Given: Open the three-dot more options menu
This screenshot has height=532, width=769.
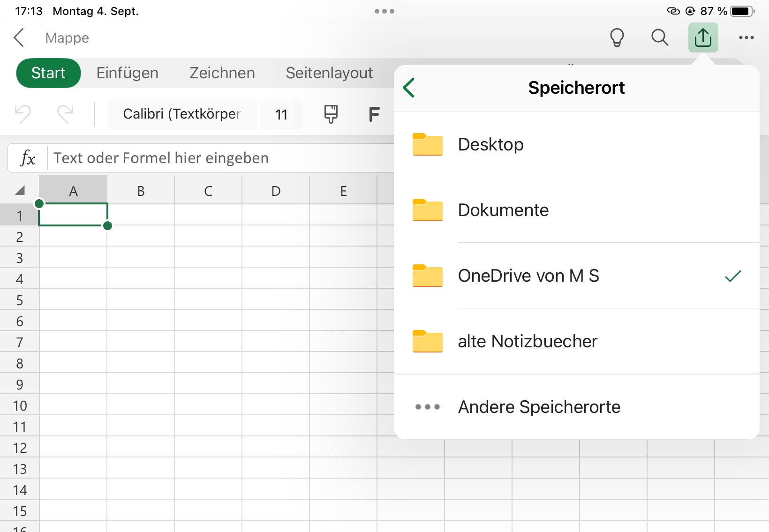Looking at the screenshot, I should point(746,37).
